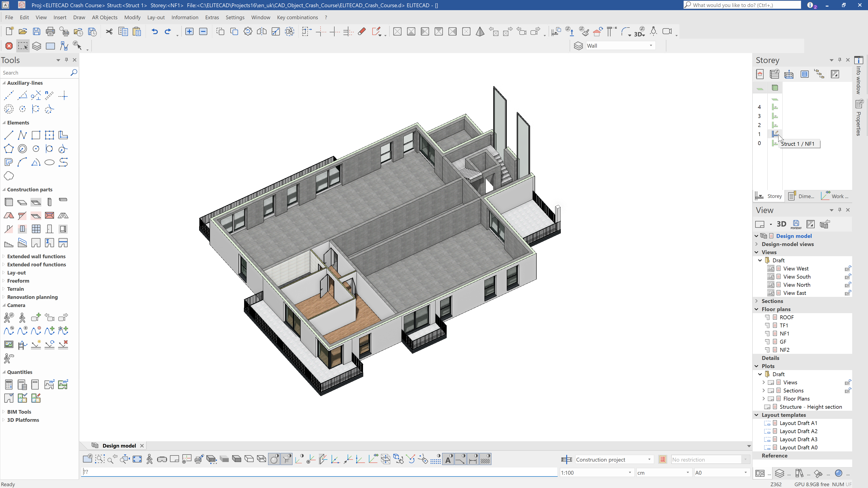
Task: Open Structure - Height section plot
Action: tap(811, 407)
